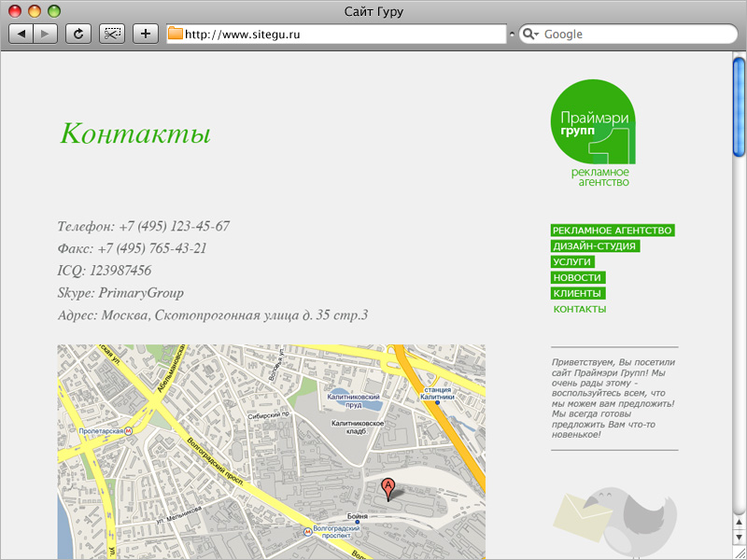
Task: Click the scissors web clip toolbar button
Action: click(112, 34)
